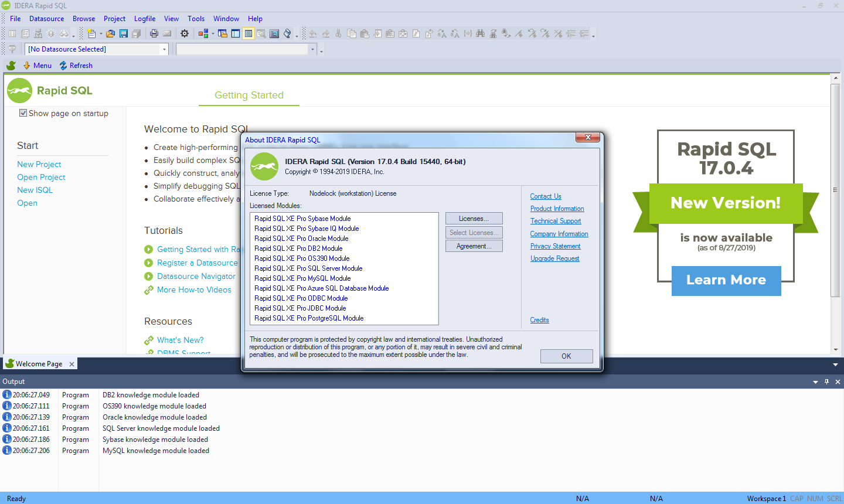Close the Welcome Page tab

coord(72,364)
